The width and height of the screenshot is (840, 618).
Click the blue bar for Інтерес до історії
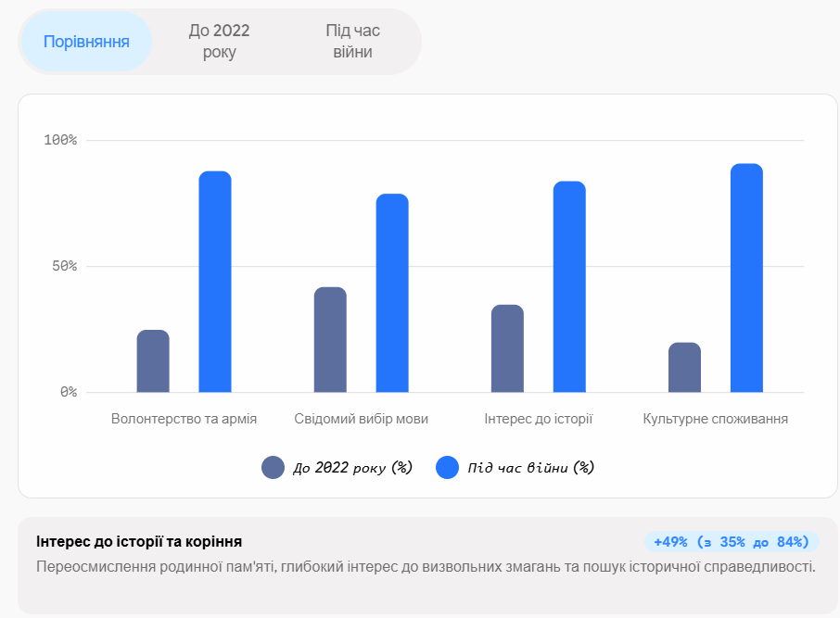pos(569,286)
